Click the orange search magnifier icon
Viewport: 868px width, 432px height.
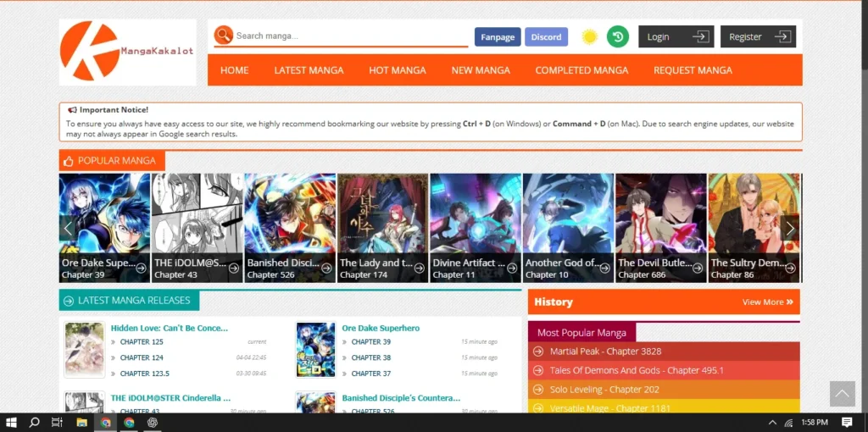[224, 36]
